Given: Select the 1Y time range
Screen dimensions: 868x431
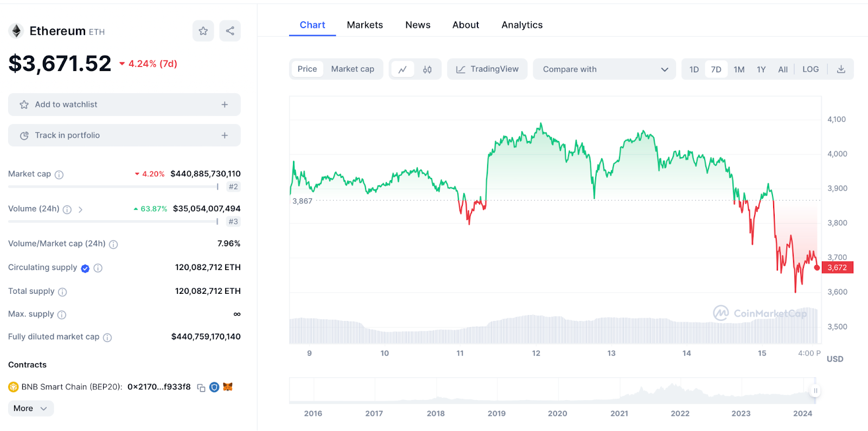Looking at the screenshot, I should tap(761, 69).
